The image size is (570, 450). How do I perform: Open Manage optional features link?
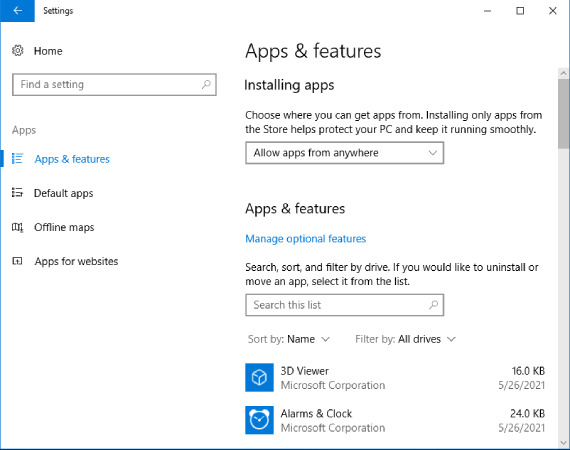tap(305, 238)
